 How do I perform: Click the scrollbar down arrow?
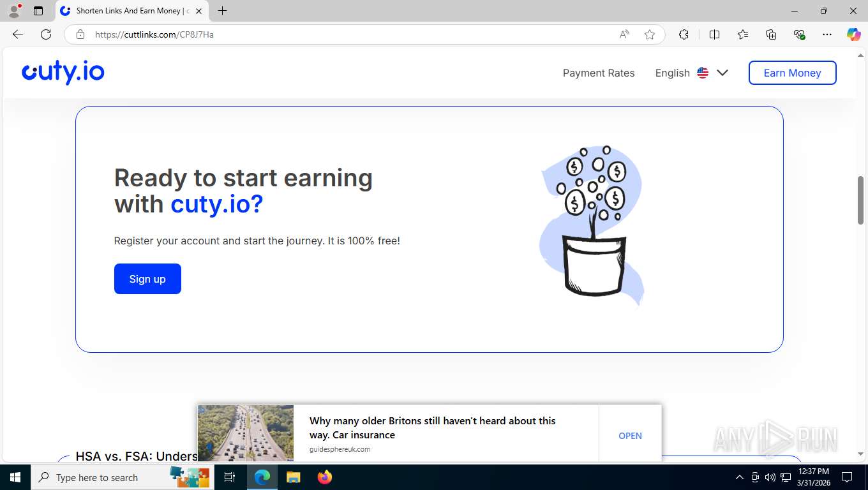point(860,454)
